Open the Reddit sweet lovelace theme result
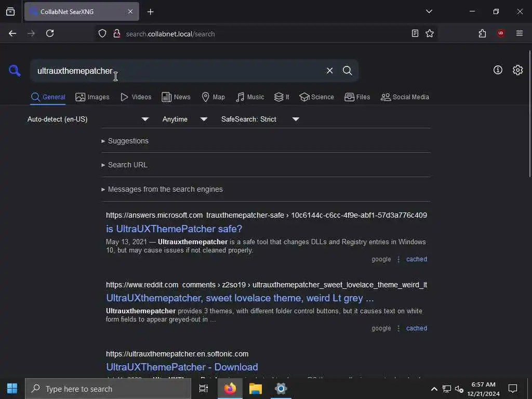The height and width of the screenshot is (399, 532). pyautogui.click(x=240, y=298)
